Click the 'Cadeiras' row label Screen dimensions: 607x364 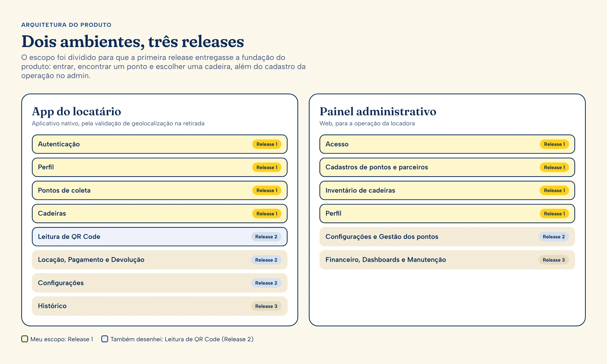(52, 213)
